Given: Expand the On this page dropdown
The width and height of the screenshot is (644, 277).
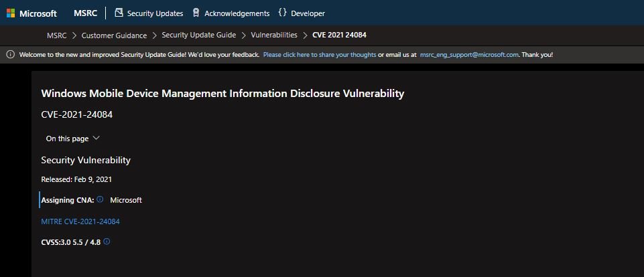Looking at the screenshot, I should (x=72, y=138).
